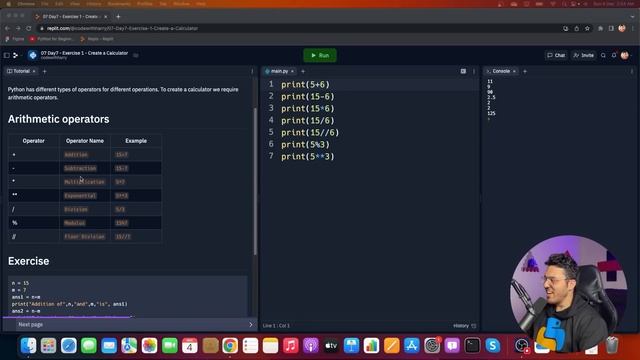Open the Chrome Bookmarks menu
This screenshot has height=360, width=640.
pyautogui.click(x=119, y=4)
